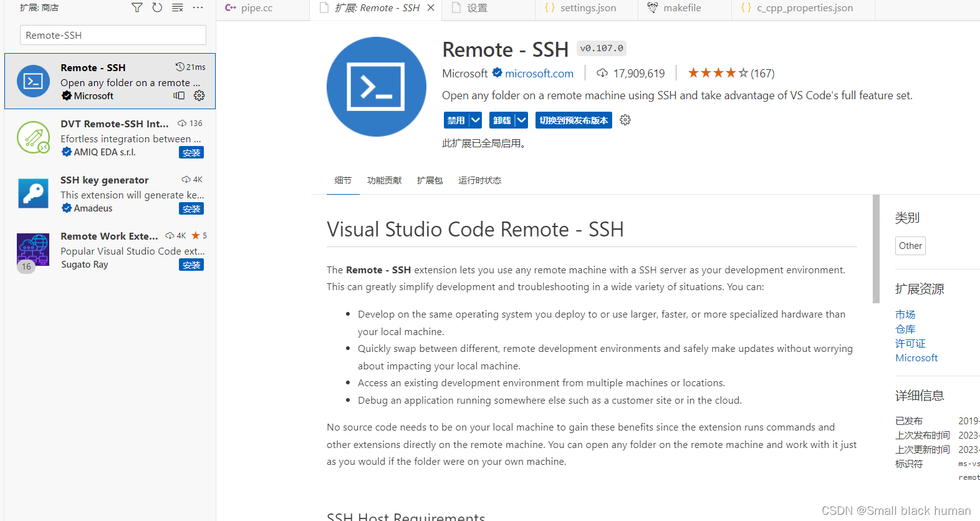This screenshot has height=521, width=980.
Task: Open the 许可证 license link
Action: pyautogui.click(x=910, y=343)
